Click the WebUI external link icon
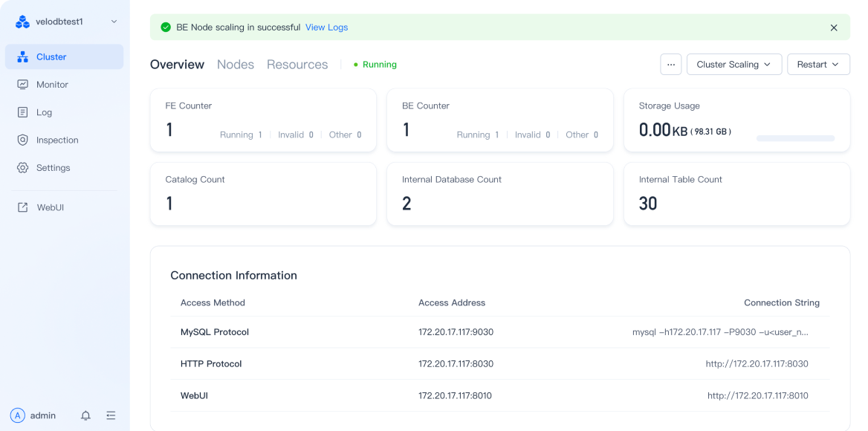 pos(23,207)
